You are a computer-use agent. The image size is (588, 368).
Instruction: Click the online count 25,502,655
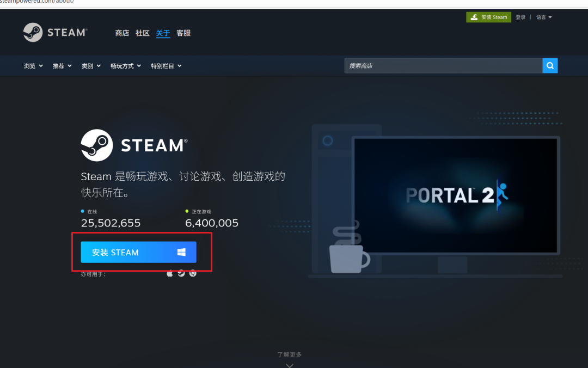[111, 223]
